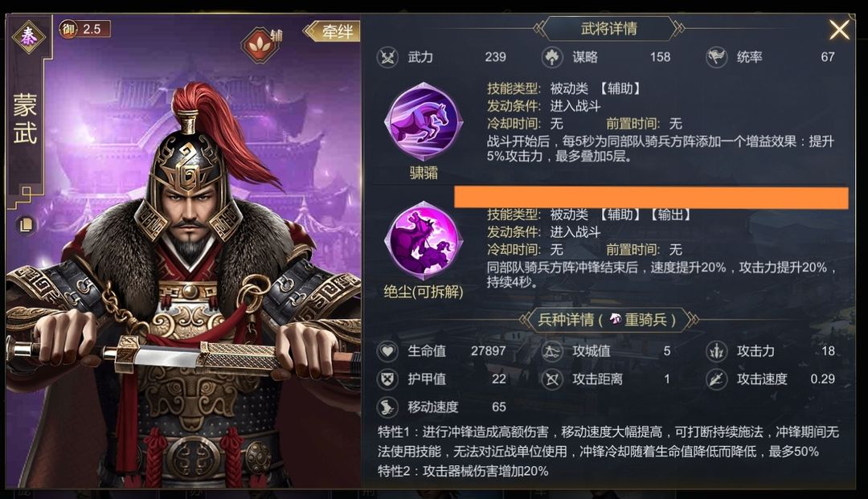Click the 武力 crossed swords icon
The height and width of the screenshot is (499, 868).
387,57
